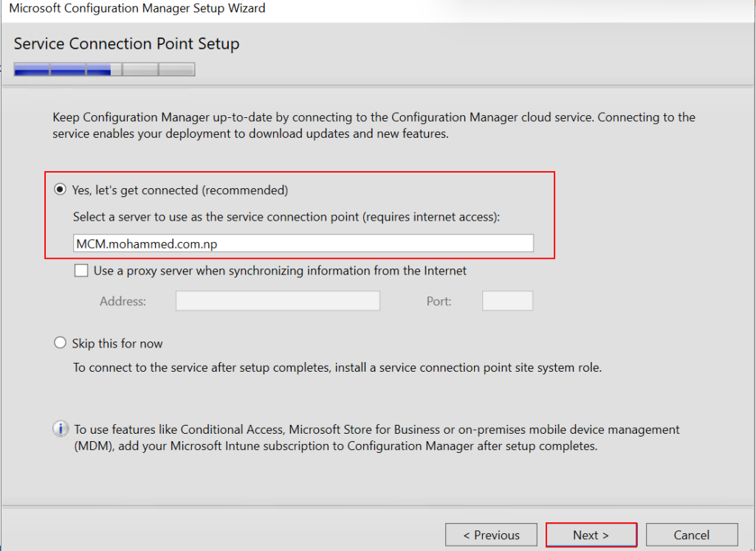756x551 pixels.
Task: Click the MCM.mohammed.com.np server field
Action: tap(303, 243)
